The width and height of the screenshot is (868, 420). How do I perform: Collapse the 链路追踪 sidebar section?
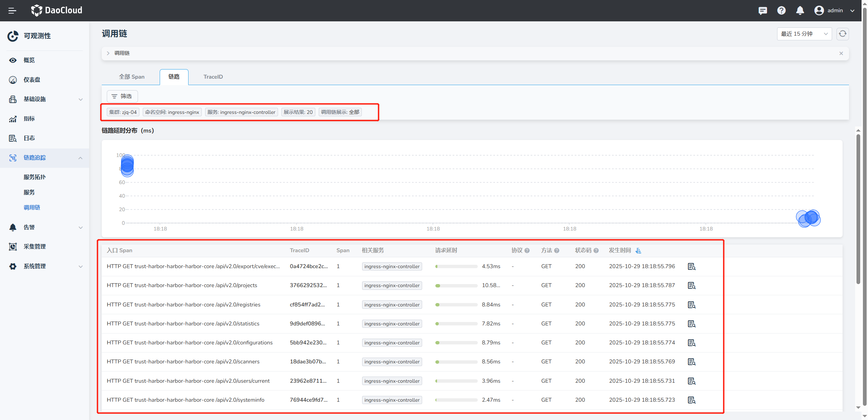[x=81, y=158]
